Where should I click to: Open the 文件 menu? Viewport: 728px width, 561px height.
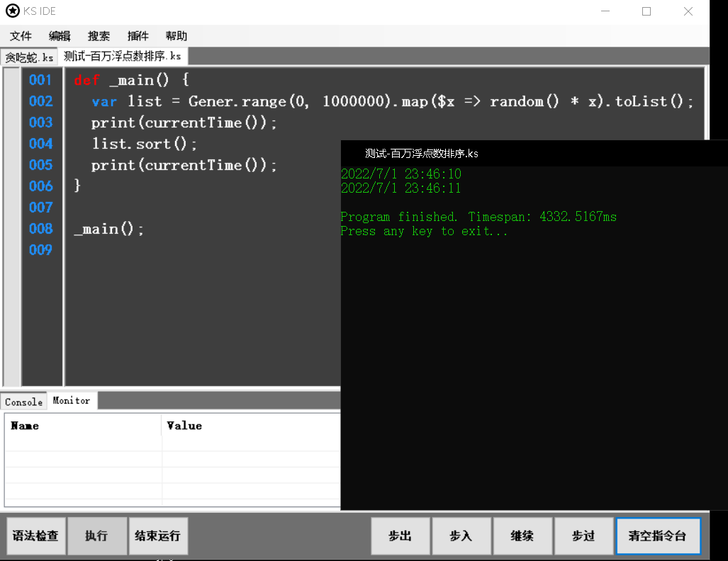21,35
